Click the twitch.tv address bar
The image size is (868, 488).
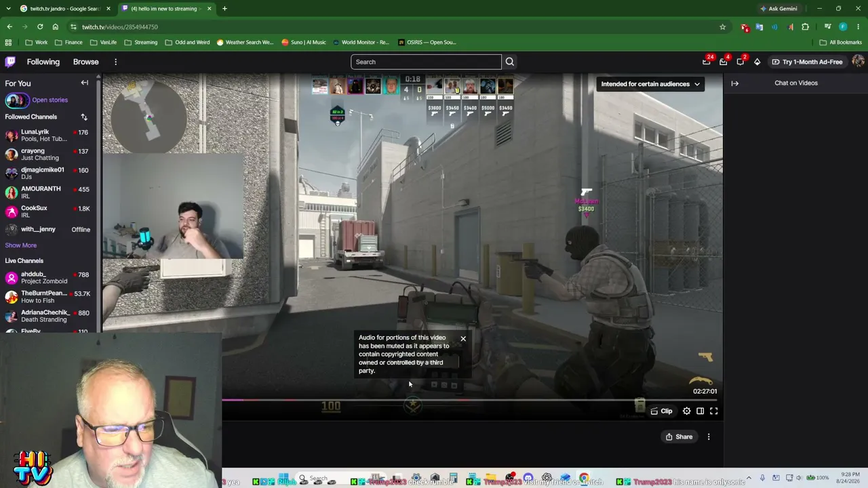(393, 26)
